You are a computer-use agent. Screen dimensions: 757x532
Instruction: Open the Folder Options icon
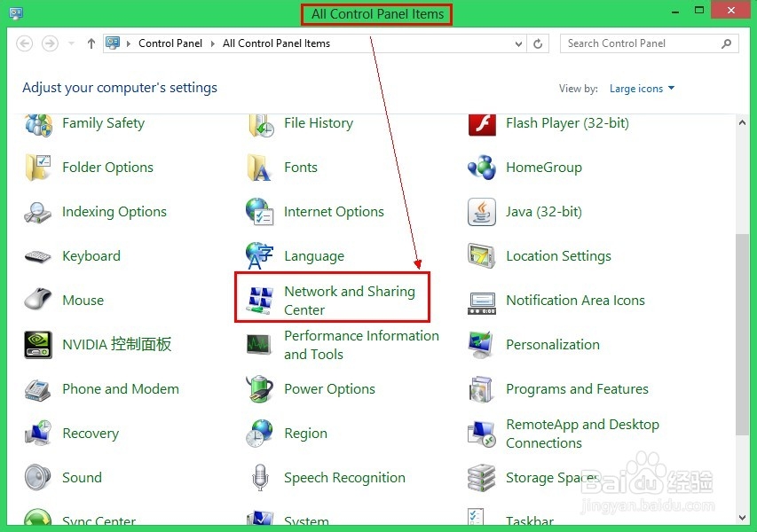click(x=38, y=168)
